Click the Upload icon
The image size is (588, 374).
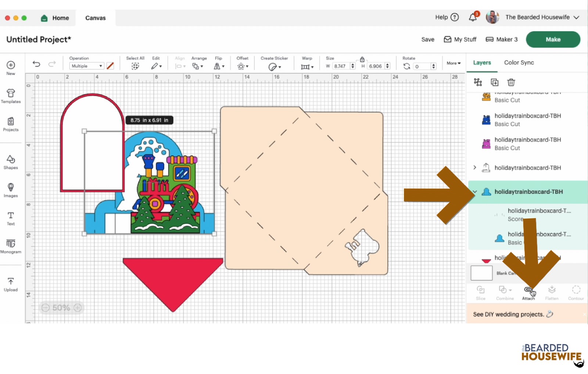(x=11, y=281)
